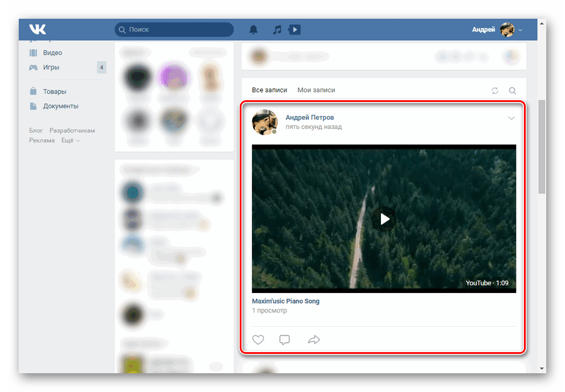Switch to the Мои записи tab

click(316, 90)
